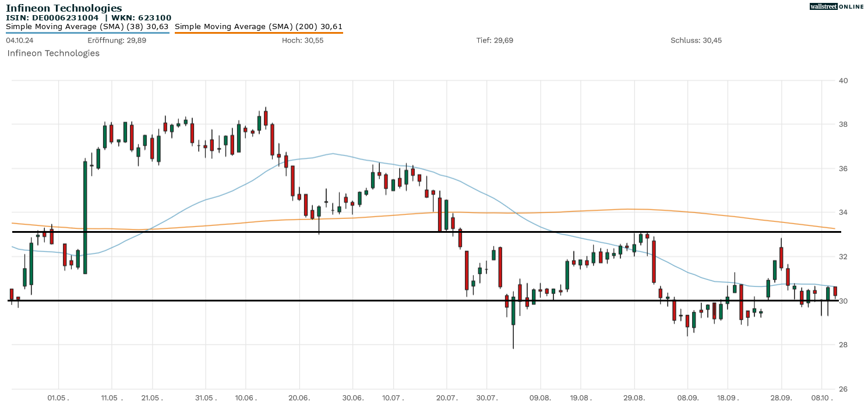This screenshot has height=401, width=868.
Task: Click the 40 price axis label
Action: 843,80
